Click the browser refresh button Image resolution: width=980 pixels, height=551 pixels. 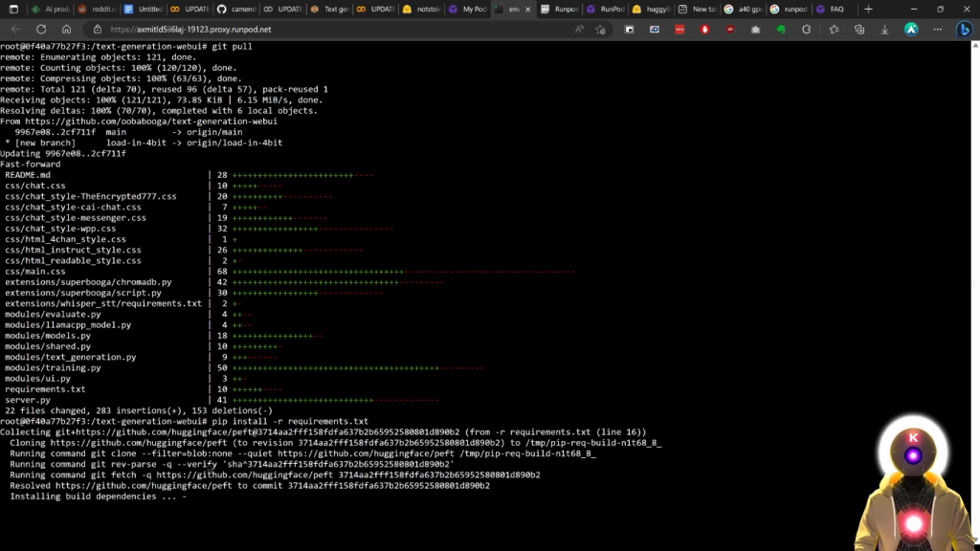coord(41,30)
